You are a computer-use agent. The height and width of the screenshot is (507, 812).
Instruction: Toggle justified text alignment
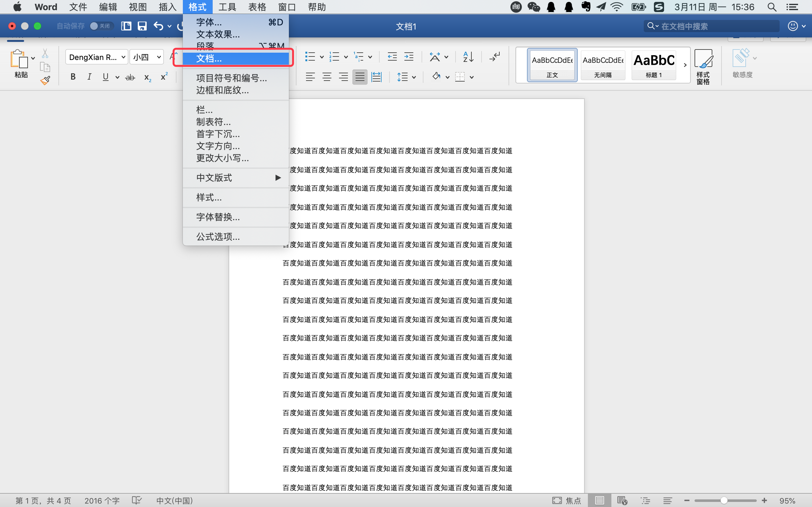coord(360,77)
